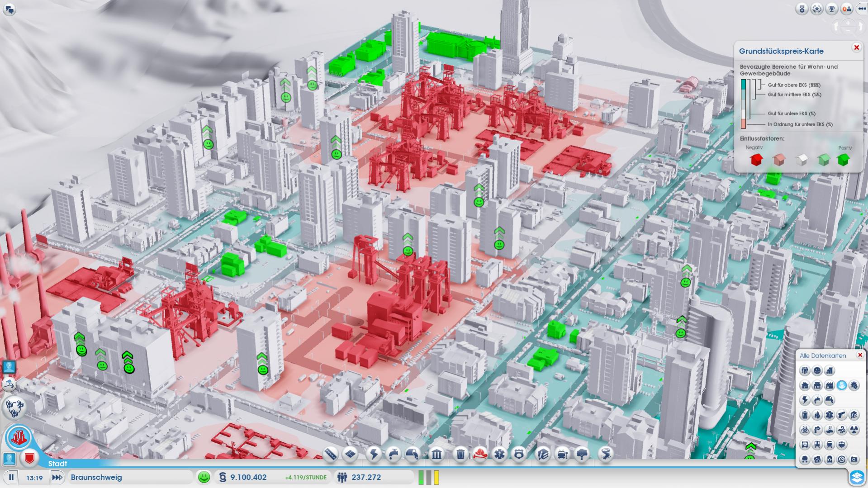Click the clock showing 13:19

click(x=34, y=478)
